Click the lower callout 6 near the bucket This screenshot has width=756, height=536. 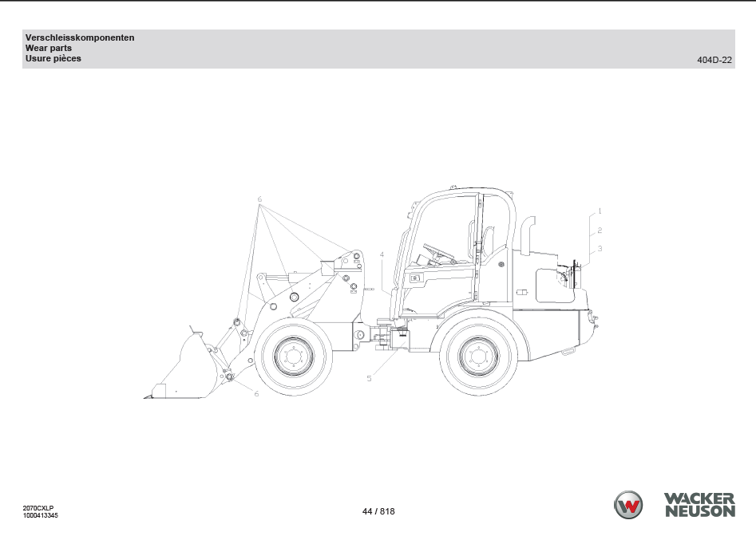click(x=256, y=393)
